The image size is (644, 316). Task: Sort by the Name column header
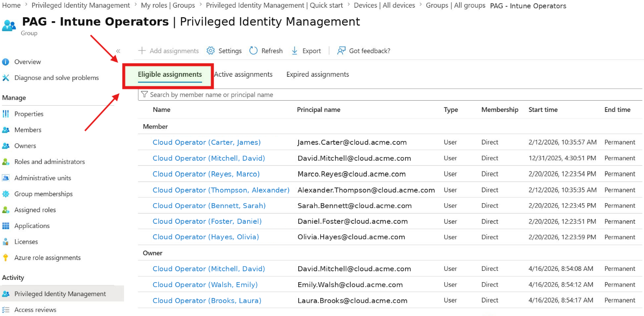(161, 110)
